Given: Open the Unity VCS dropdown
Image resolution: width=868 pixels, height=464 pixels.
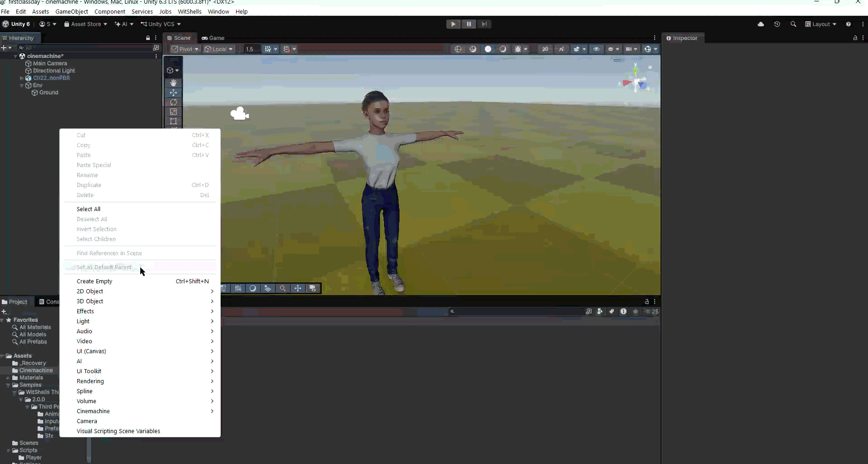Looking at the screenshot, I should pyautogui.click(x=161, y=24).
